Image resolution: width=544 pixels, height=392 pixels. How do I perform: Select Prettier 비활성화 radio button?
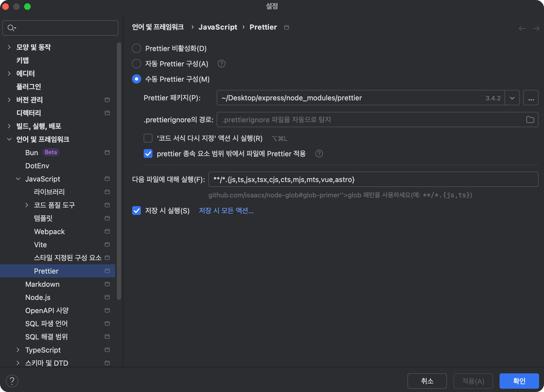click(x=137, y=49)
